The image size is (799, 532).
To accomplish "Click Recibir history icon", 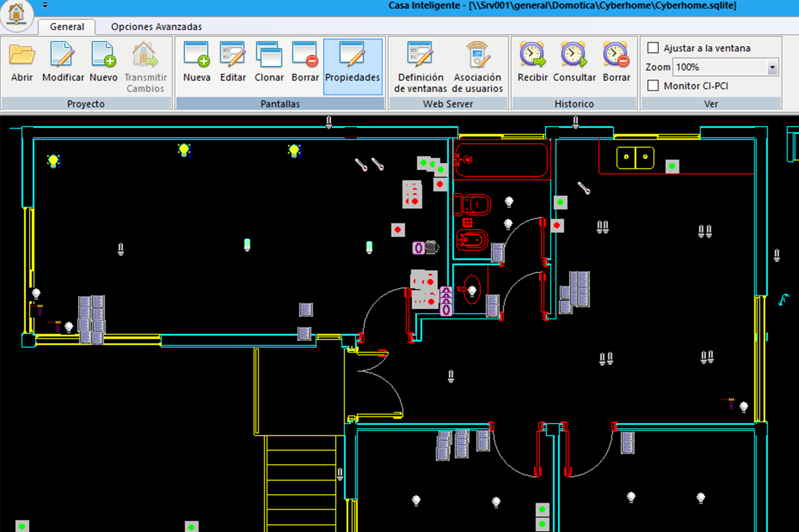I will pyautogui.click(x=532, y=55).
